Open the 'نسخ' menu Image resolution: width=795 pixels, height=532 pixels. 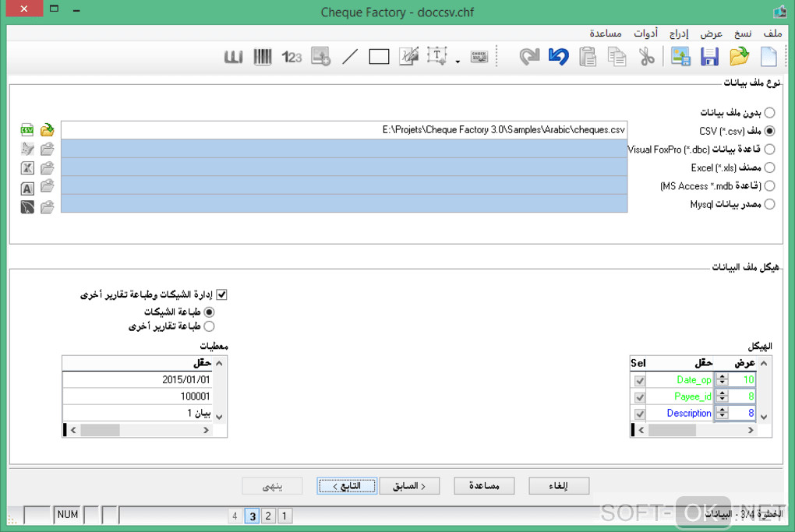tap(743, 33)
